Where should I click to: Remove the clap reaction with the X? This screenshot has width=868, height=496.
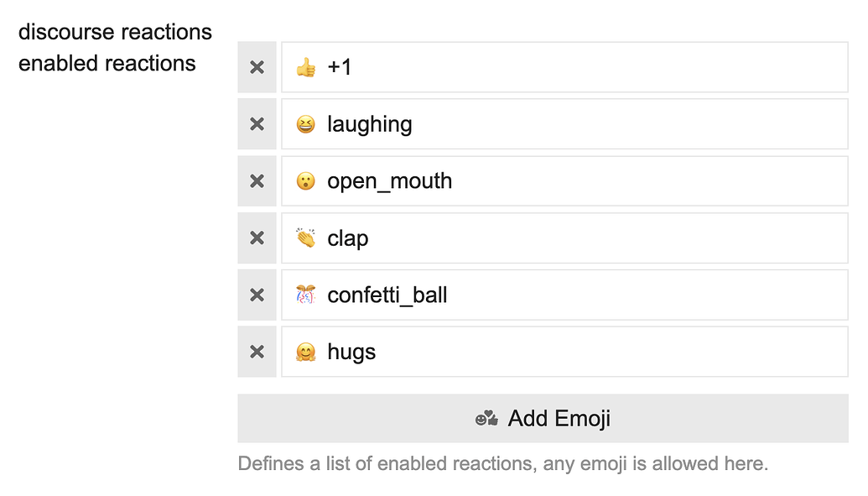click(257, 238)
